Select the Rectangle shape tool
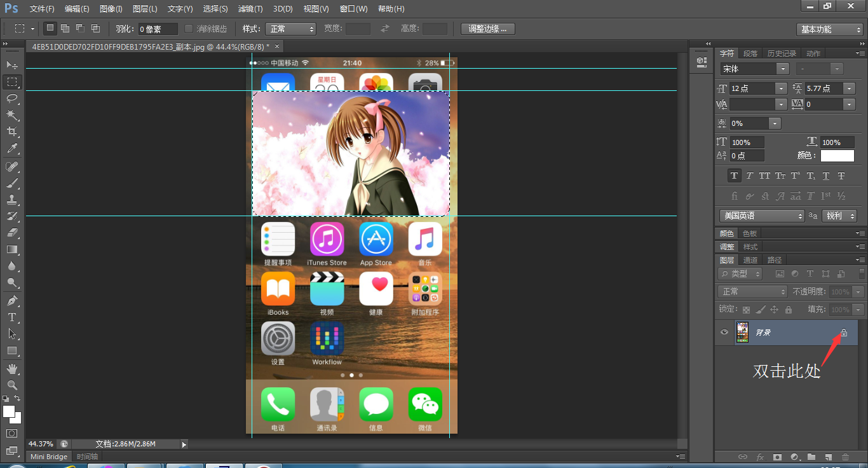The image size is (868, 468). pos(12,350)
